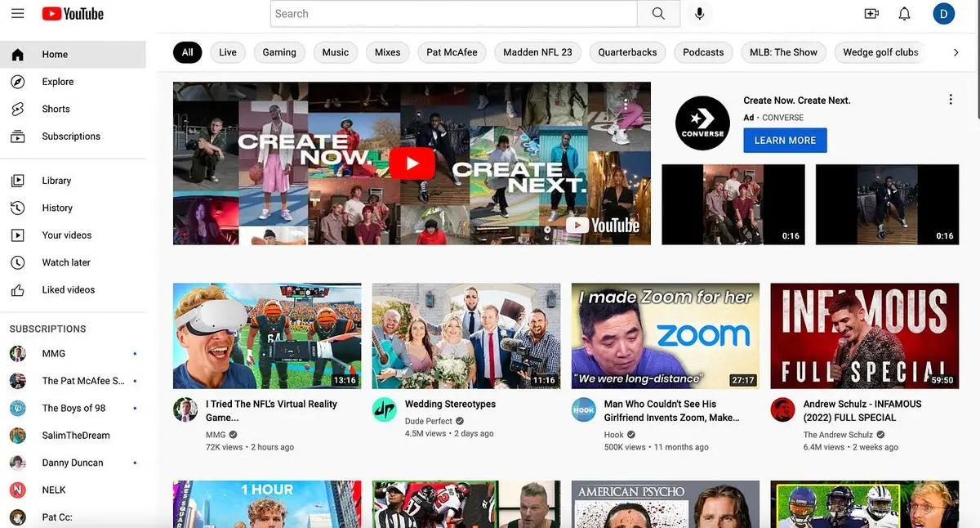Click the Watch later clock icon
This screenshot has width=980, height=528.
coord(17,262)
